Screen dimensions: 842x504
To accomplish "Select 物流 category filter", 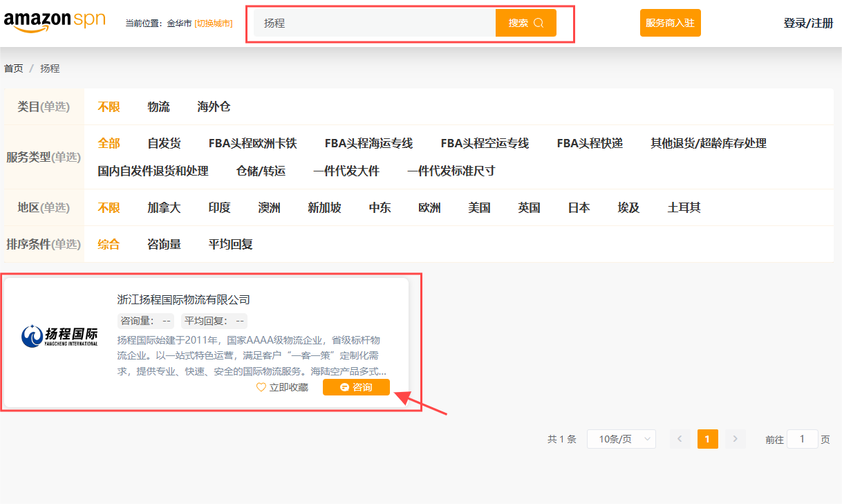I will (158, 106).
